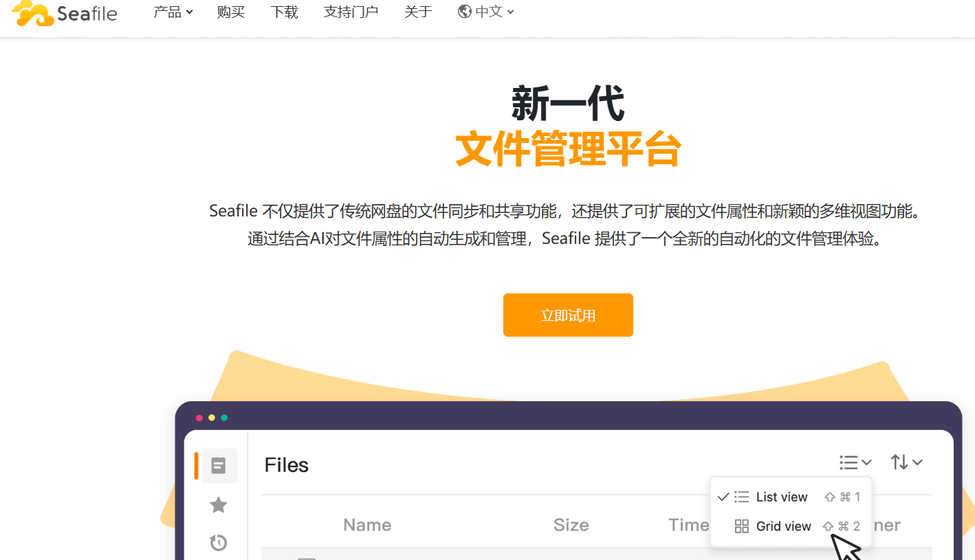Click the Grid view squares icon
The height and width of the screenshot is (560, 975).
click(741, 526)
